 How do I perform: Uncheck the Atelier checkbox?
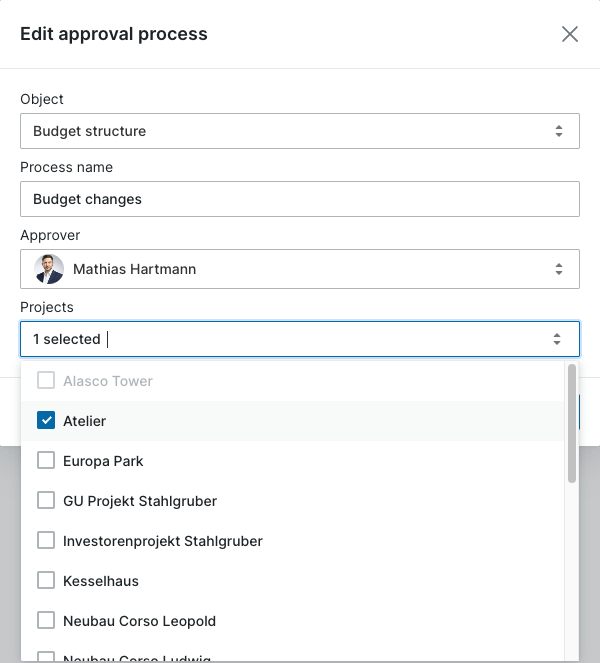pos(46,420)
